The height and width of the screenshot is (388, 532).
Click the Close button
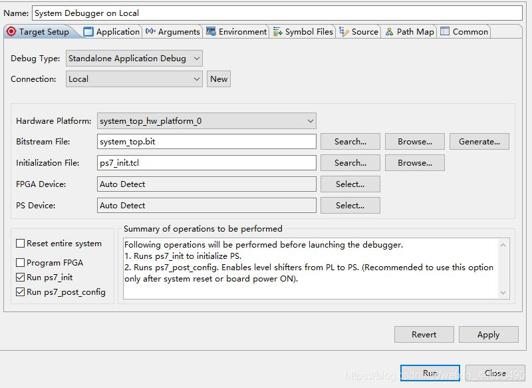click(495, 373)
